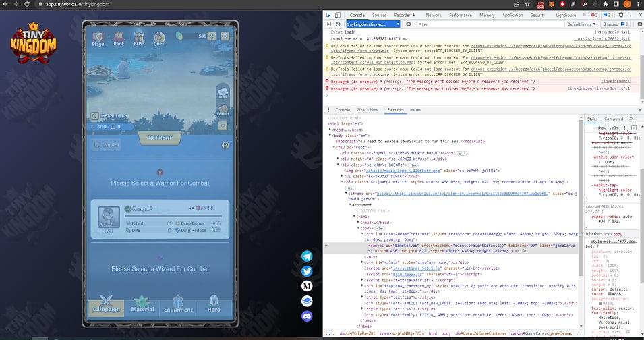Click the Tiny Kingdom logo
The width and height of the screenshot is (644, 340).
click(x=33, y=42)
